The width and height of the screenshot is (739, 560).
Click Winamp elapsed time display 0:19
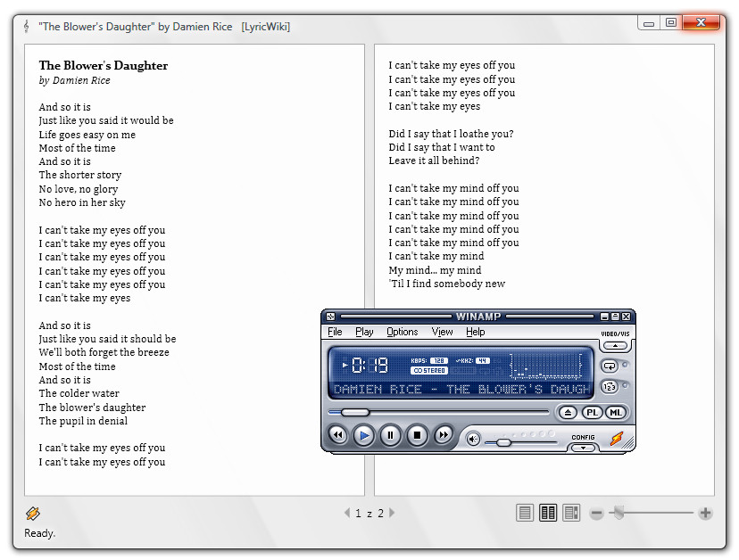click(x=369, y=365)
